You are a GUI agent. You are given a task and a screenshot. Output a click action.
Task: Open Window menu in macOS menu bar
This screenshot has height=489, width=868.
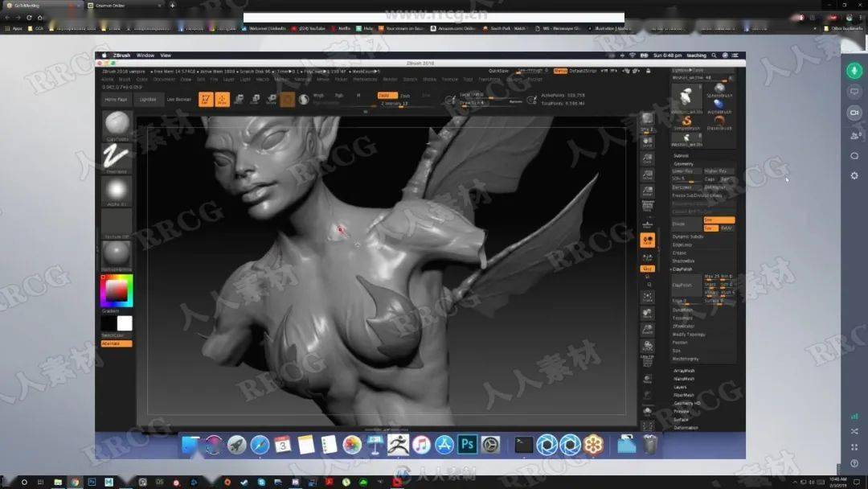click(145, 55)
